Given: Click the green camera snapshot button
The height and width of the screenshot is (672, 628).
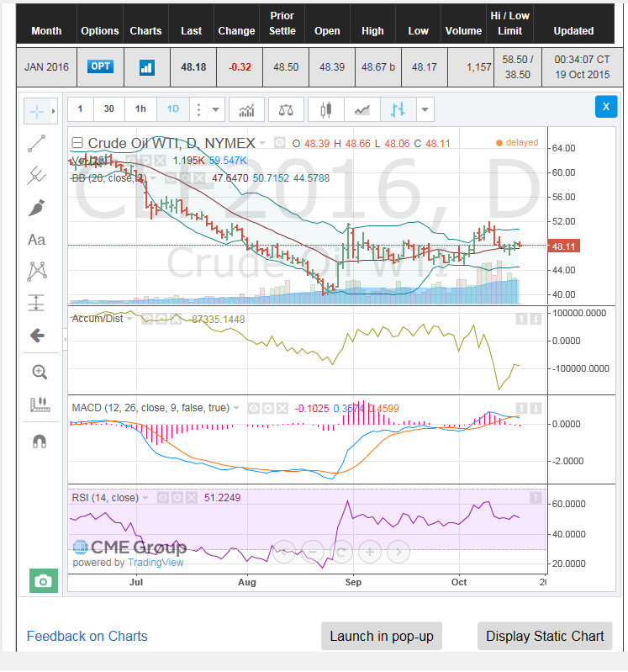Looking at the screenshot, I should [43, 581].
